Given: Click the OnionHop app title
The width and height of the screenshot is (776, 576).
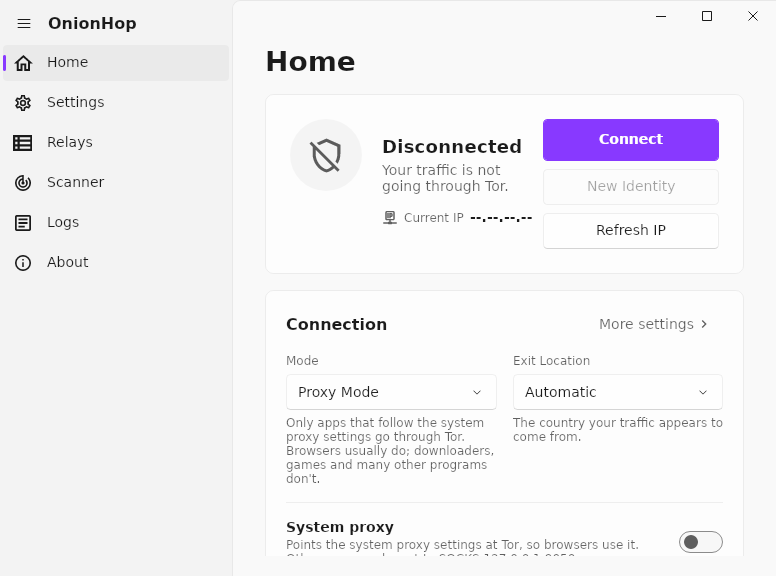Looking at the screenshot, I should coord(92,23).
